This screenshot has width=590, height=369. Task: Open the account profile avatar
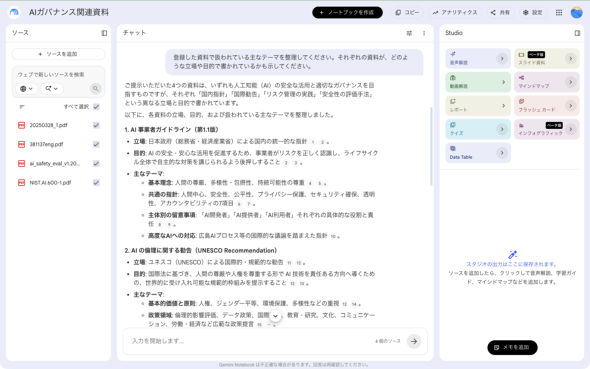coord(576,12)
